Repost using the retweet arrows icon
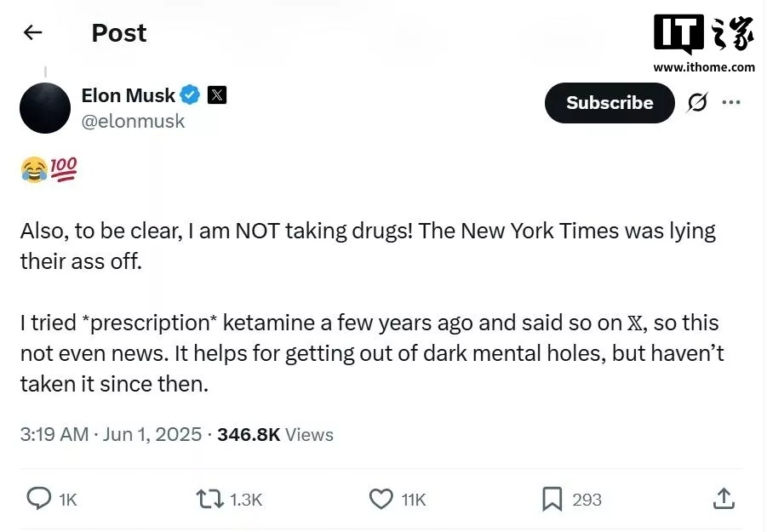 click(210, 500)
